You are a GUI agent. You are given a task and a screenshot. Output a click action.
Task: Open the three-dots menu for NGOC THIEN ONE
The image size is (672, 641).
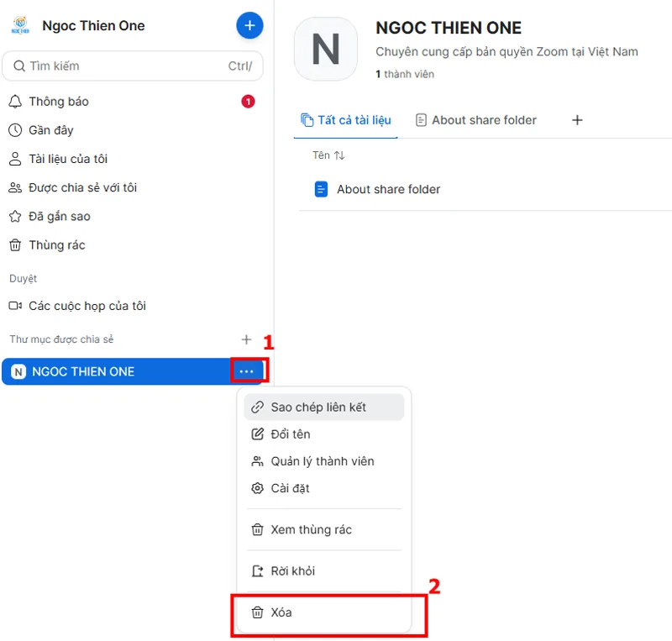click(x=246, y=371)
